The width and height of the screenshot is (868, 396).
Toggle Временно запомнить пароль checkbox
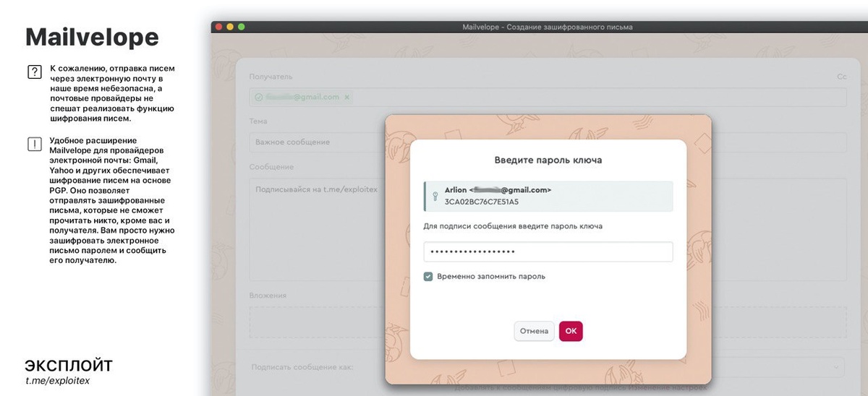coord(428,276)
